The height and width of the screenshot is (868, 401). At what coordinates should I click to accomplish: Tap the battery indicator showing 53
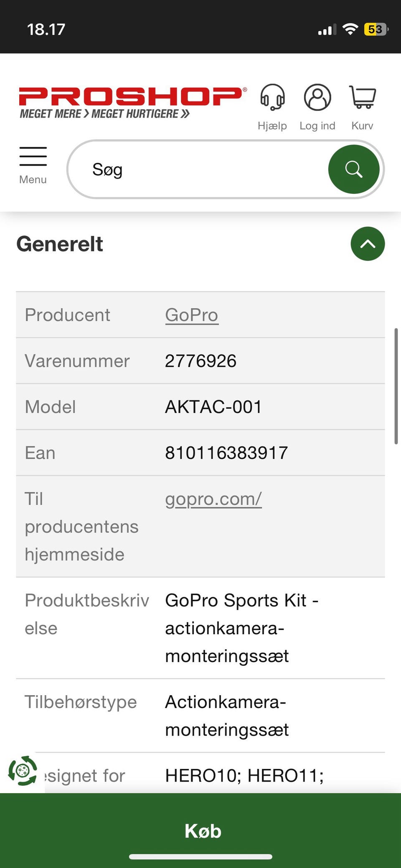376,29
